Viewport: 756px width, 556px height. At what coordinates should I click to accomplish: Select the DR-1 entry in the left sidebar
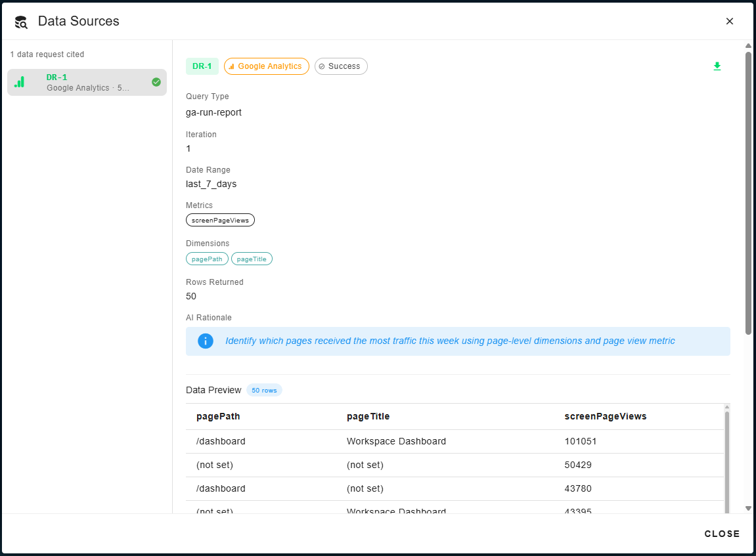tap(86, 82)
